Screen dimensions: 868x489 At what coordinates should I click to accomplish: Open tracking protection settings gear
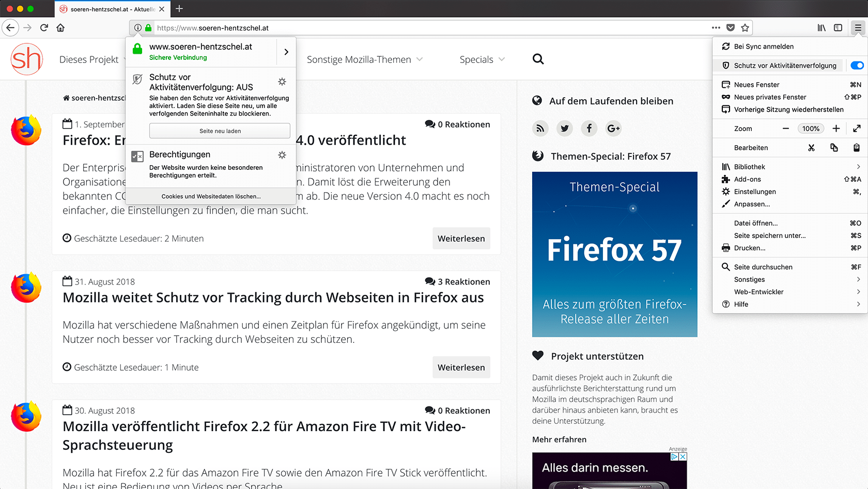tap(282, 82)
